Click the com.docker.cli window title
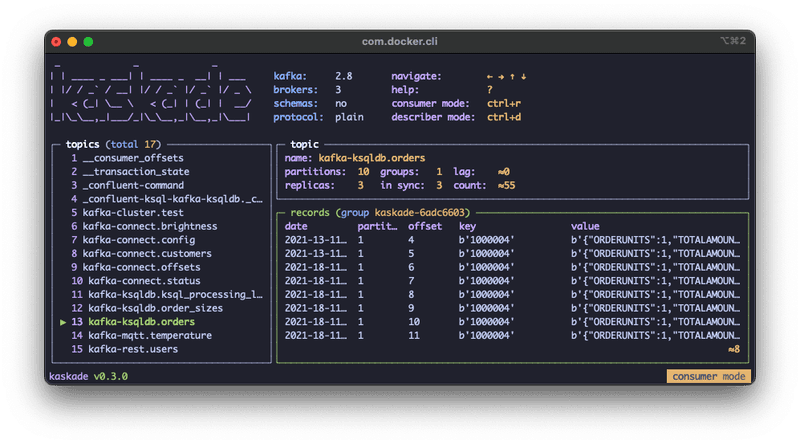This screenshot has height=444, width=800. pos(399,42)
